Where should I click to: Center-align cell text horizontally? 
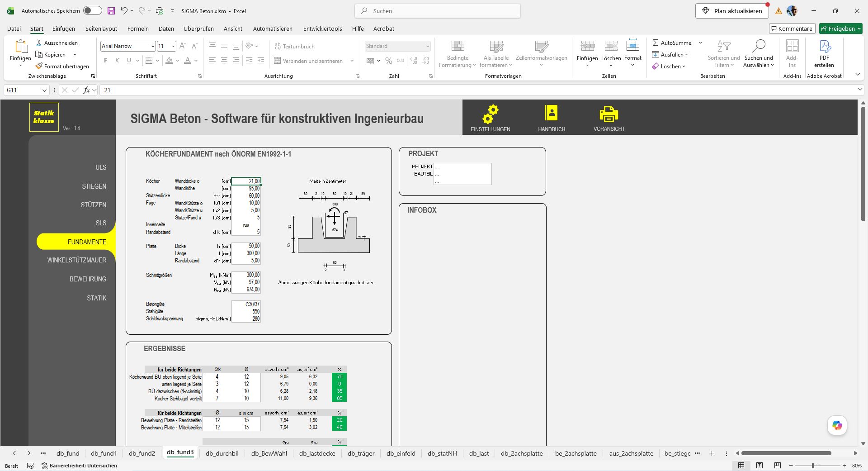[x=224, y=61]
